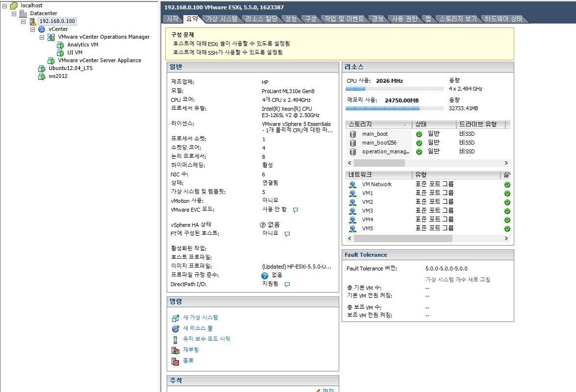
Task: Click the profile compliance blue question icon
Action: 265,275
